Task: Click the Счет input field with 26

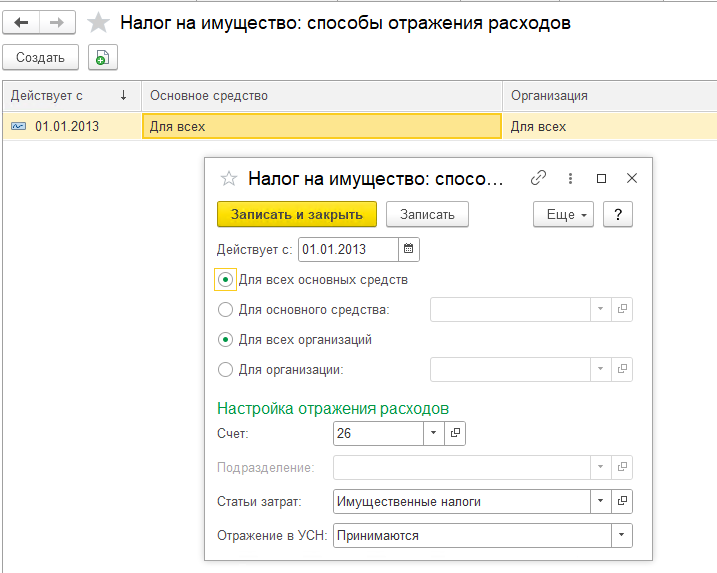Action: 379,433
